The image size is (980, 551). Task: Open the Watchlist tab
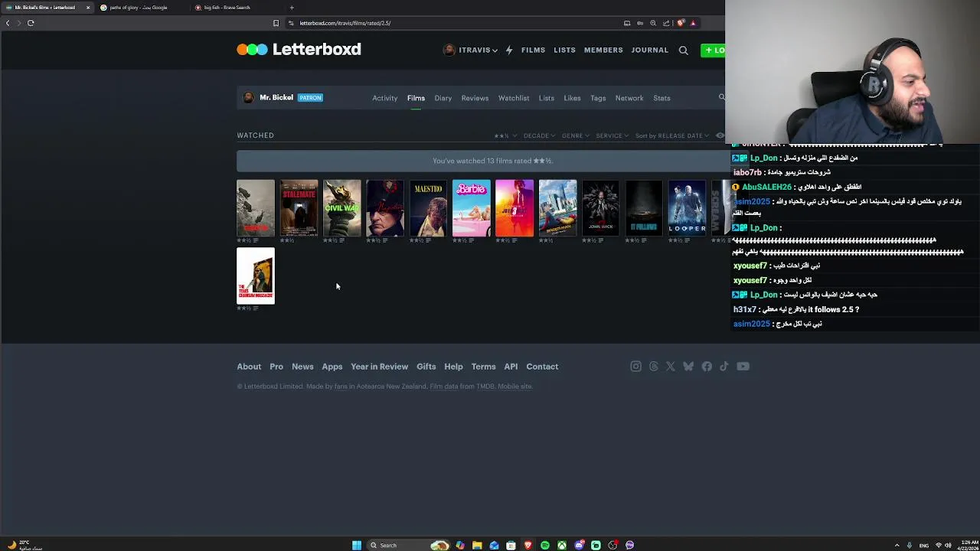tap(514, 98)
